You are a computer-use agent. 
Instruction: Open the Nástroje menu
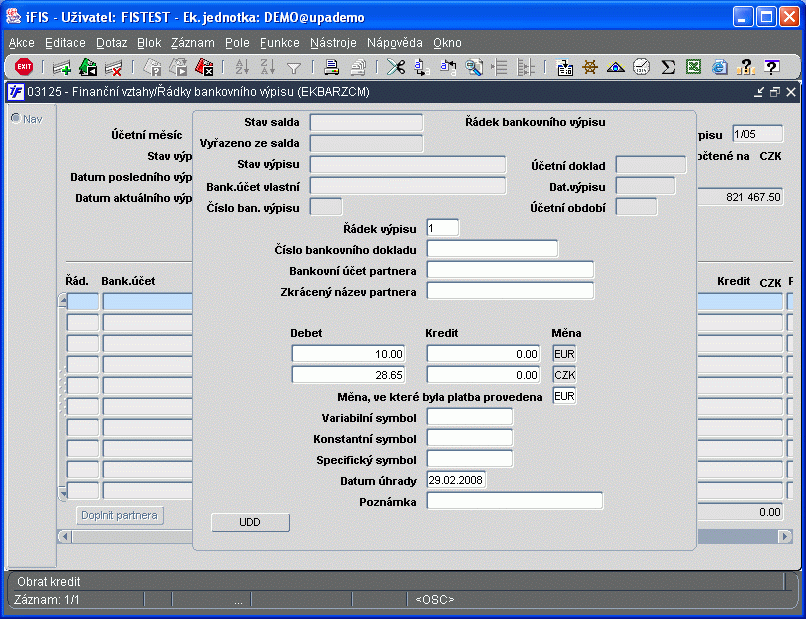pyautogui.click(x=333, y=43)
